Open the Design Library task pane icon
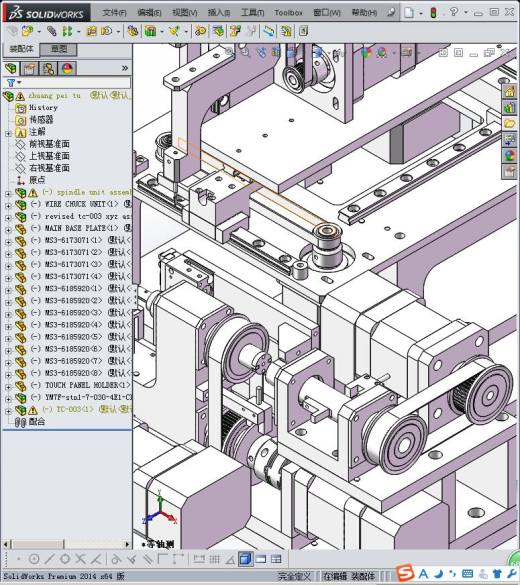This screenshot has height=585, width=520. coord(510,107)
